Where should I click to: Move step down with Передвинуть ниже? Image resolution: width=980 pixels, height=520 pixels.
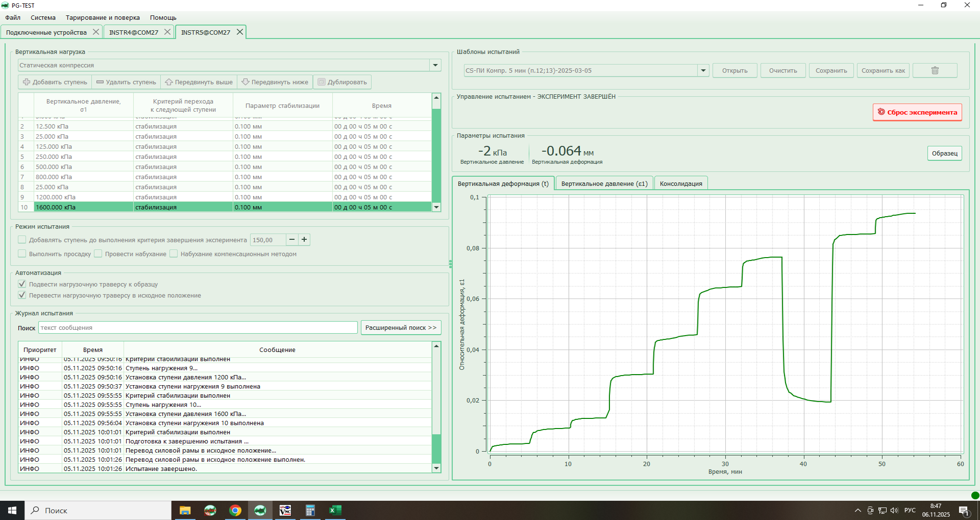click(x=275, y=82)
